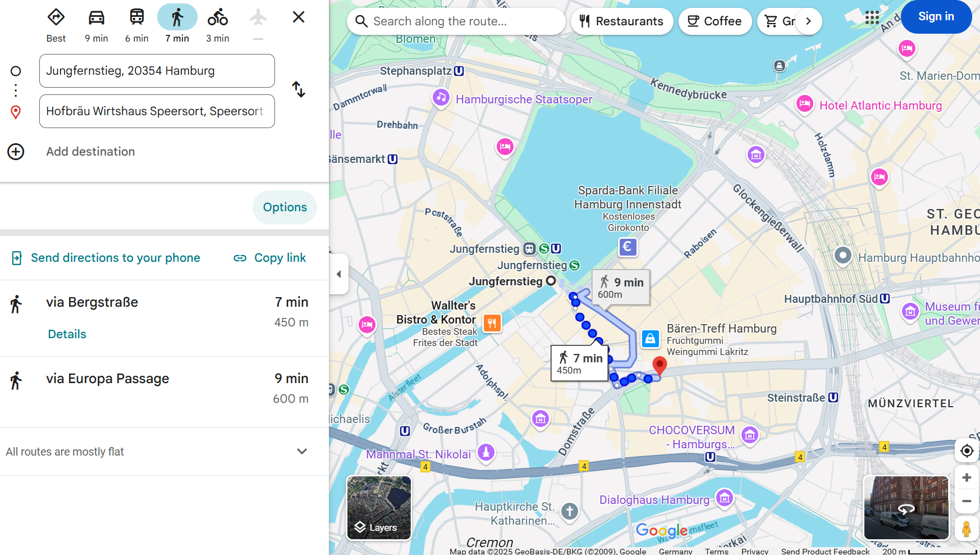Open the Google apps grid
The height and width of the screenshot is (555, 980).
(x=872, y=17)
